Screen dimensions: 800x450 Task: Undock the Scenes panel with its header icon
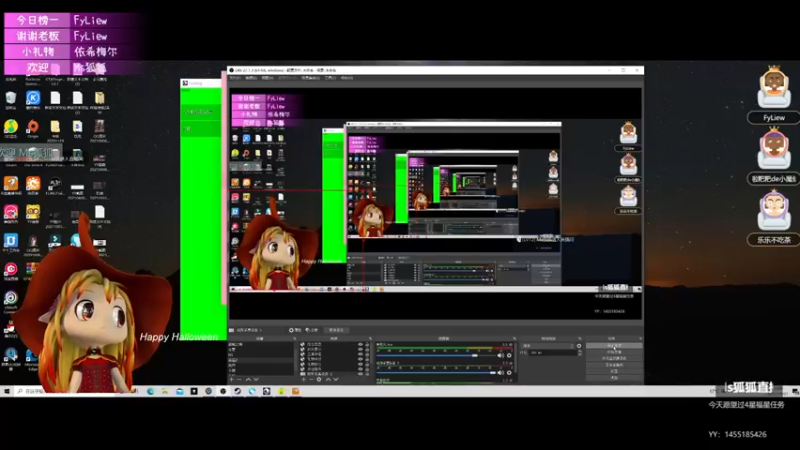295,338
